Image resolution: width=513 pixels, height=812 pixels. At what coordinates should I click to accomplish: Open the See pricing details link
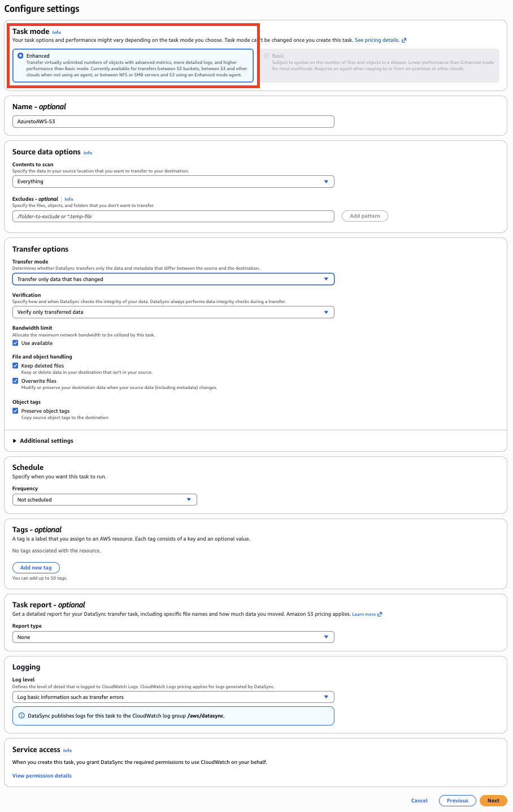[377, 40]
